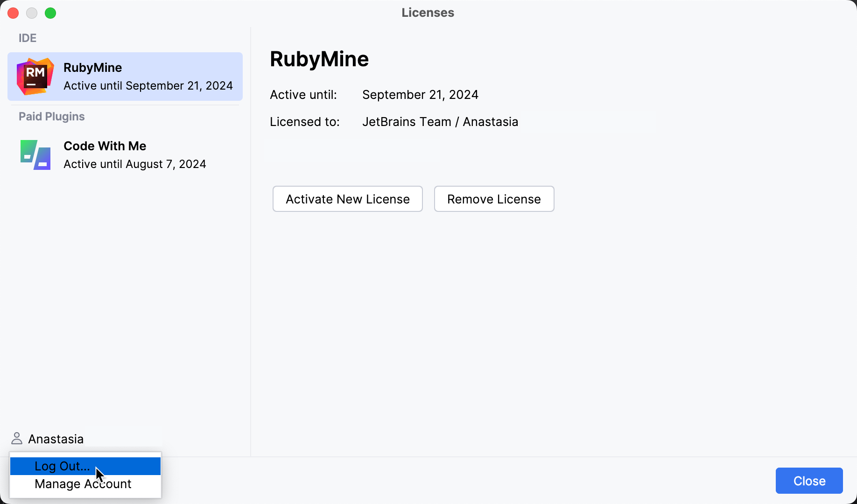This screenshot has width=857, height=504.
Task: Click the JetBrains Team / Anastasia licensee text
Action: [x=440, y=122]
